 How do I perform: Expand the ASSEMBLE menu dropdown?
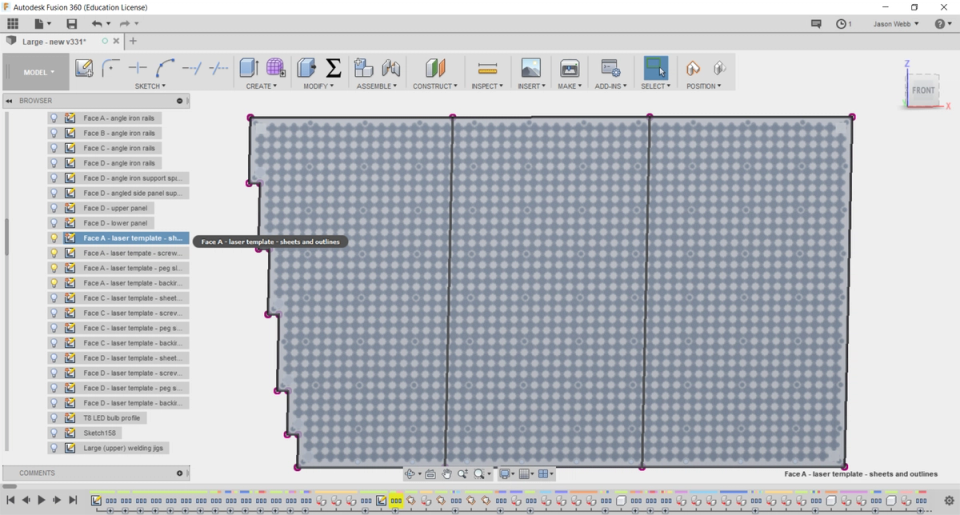click(x=377, y=86)
